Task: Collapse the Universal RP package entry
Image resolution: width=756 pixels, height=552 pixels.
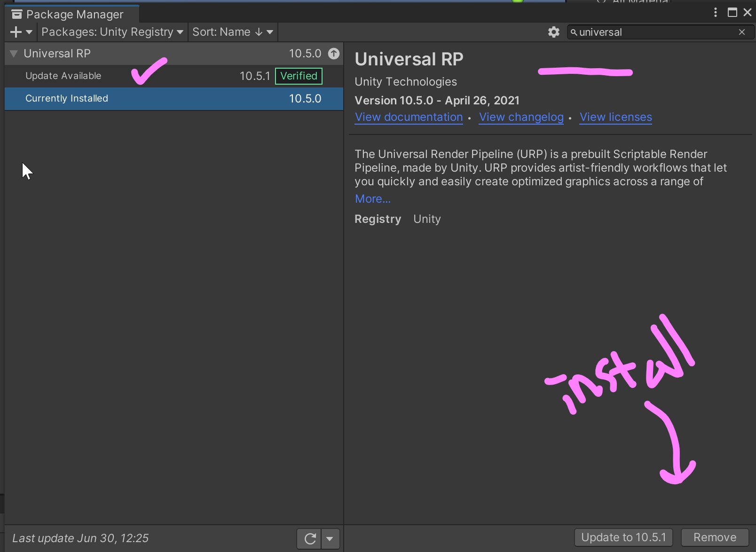Action: (x=14, y=54)
